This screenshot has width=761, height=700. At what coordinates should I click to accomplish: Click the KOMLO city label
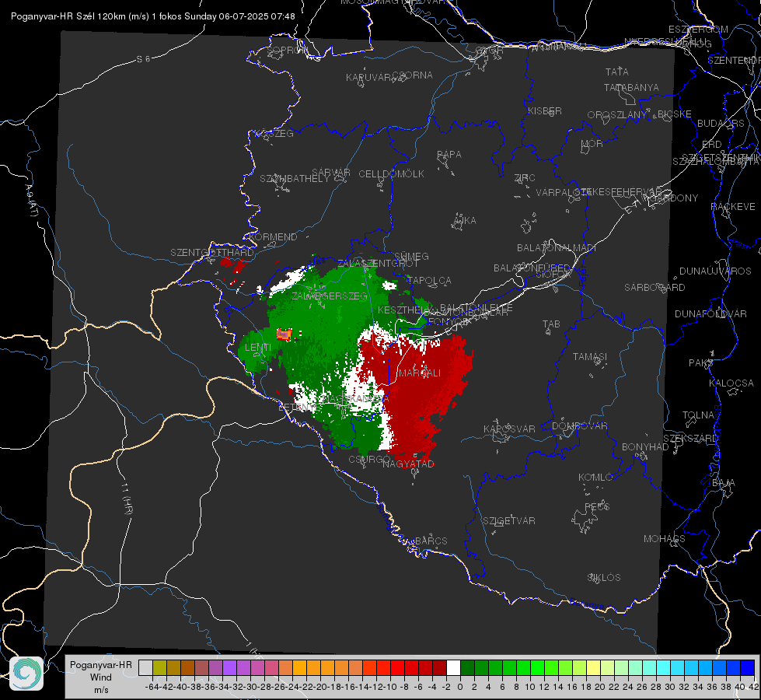595,478
